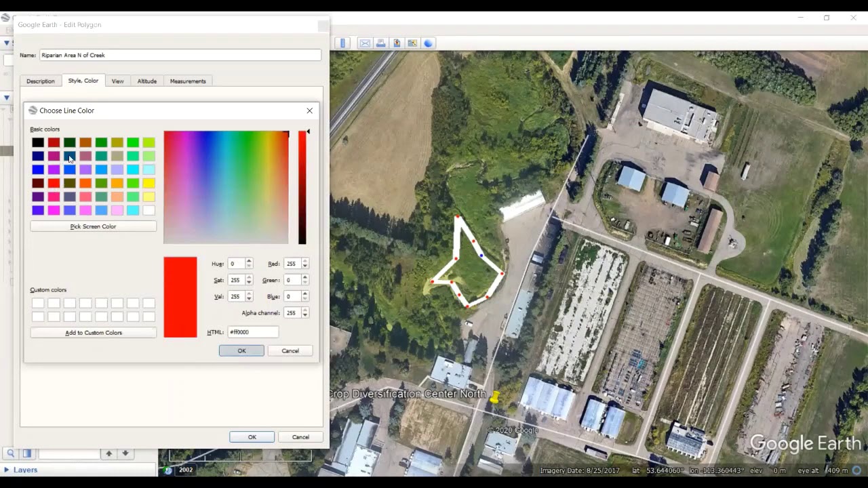
Task: Click the polygon Name input field
Action: (x=180, y=56)
